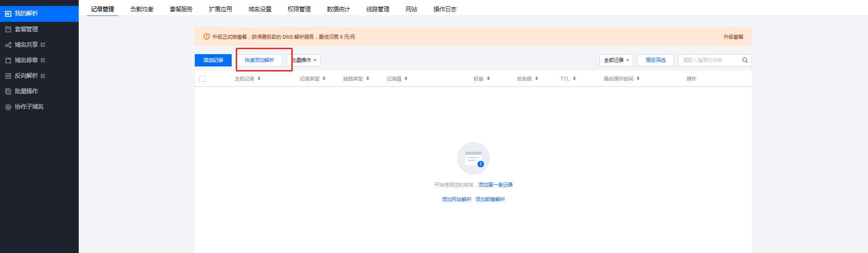Screen dimensions: 868x253
Task: Click the orange warning icon in banner
Action: (206, 37)
